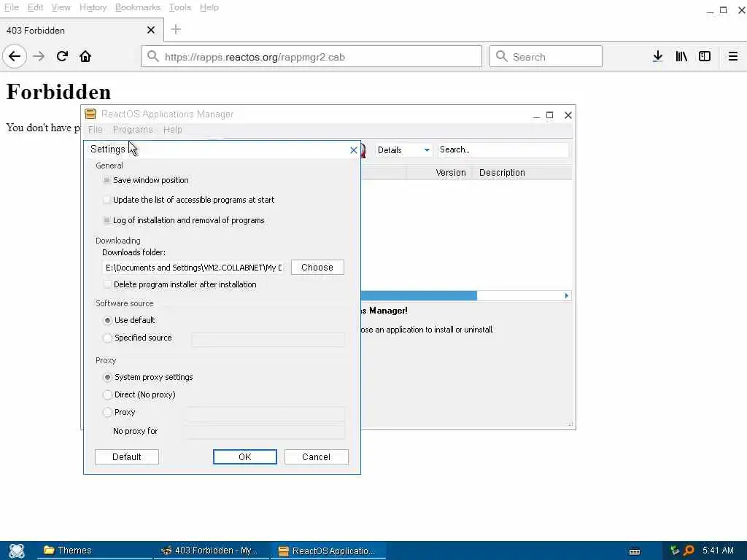Close the 403 Forbidden tab
747x560 pixels.
pos(151,30)
